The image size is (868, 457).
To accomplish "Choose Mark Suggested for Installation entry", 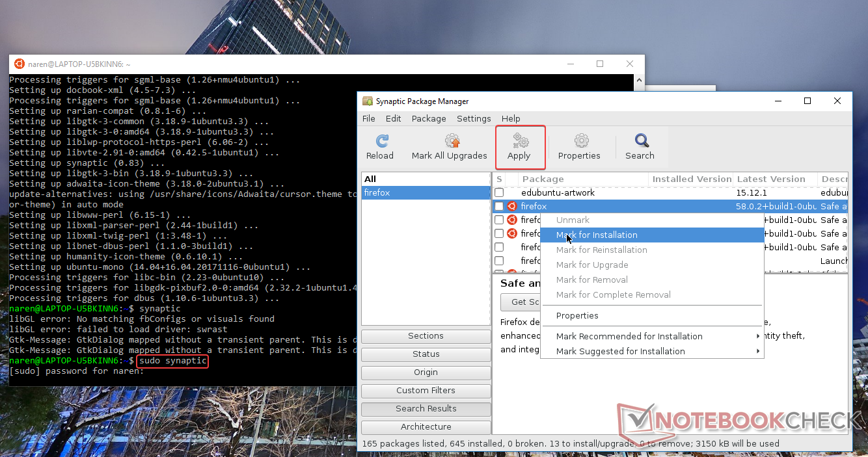I will point(652,351).
